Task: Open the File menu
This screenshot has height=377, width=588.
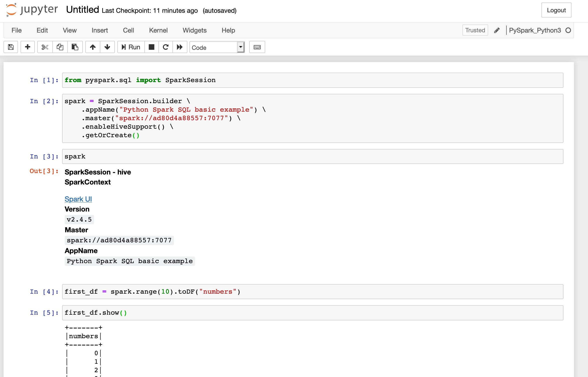Action: tap(17, 30)
